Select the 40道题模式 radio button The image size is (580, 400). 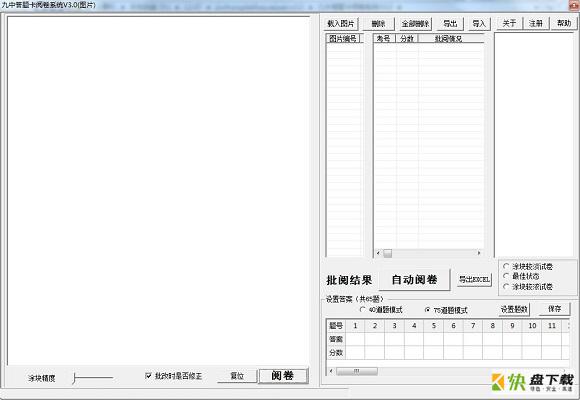(x=362, y=310)
